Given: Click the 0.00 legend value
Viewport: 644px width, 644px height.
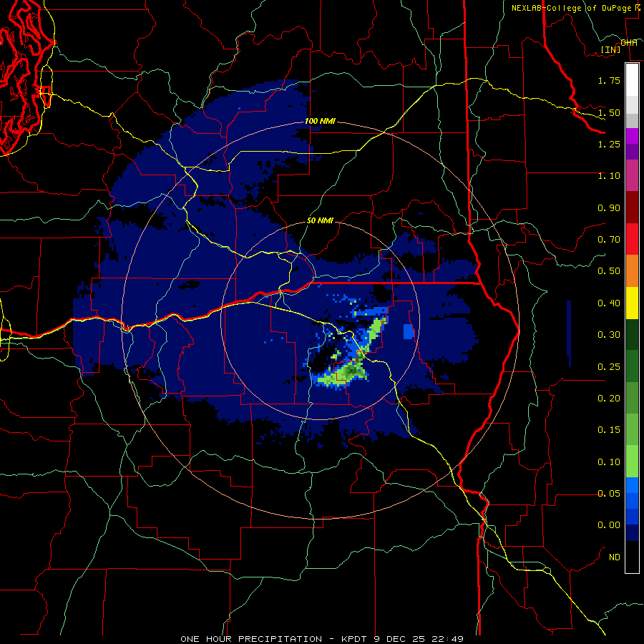Looking at the screenshot, I should [x=609, y=525].
